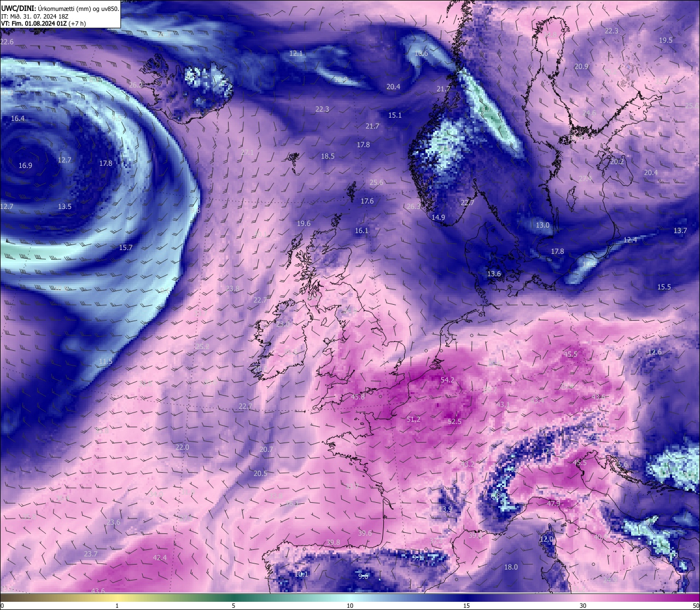This screenshot has width=700, height=610.
Task: Click the 10 tick on the color scale
Action: 350,606
